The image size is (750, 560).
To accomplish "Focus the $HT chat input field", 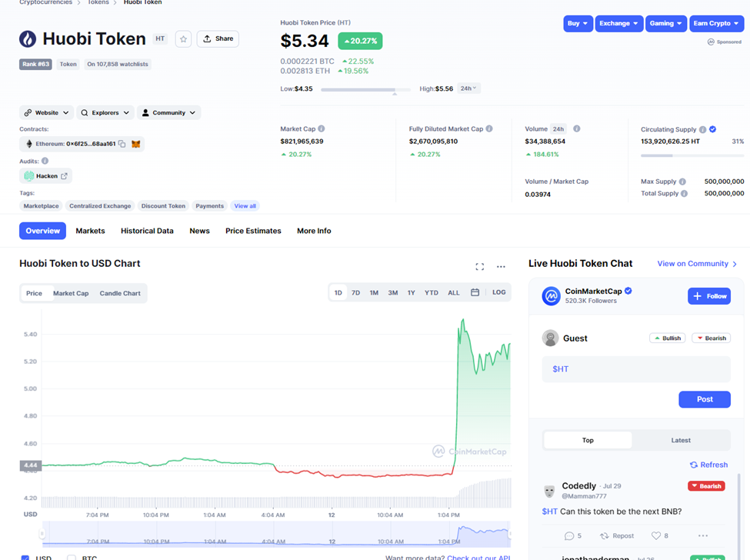I will pyautogui.click(x=635, y=368).
